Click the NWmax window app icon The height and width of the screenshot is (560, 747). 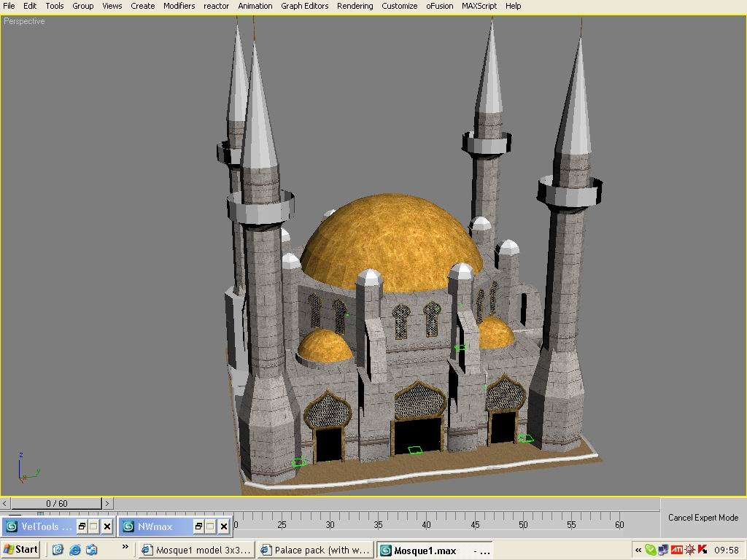[x=128, y=526]
